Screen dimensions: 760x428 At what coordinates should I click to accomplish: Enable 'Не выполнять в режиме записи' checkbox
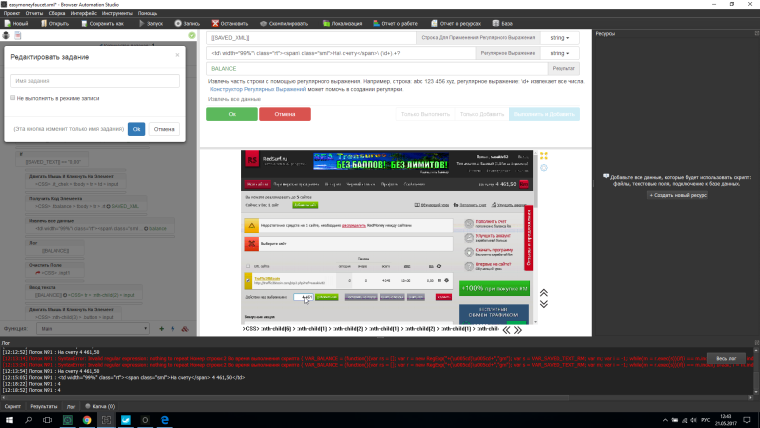[x=12, y=98]
